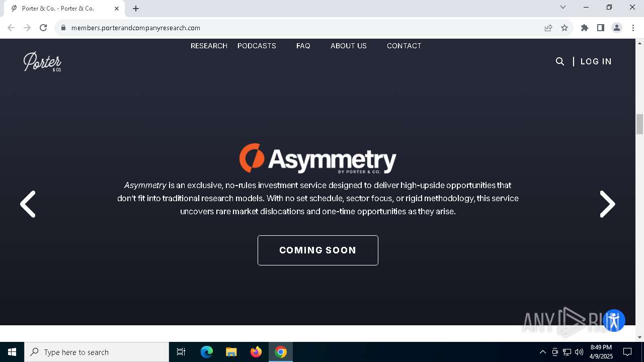Image resolution: width=644 pixels, height=362 pixels.
Task: Open the volume control icon
Action: [x=579, y=352]
